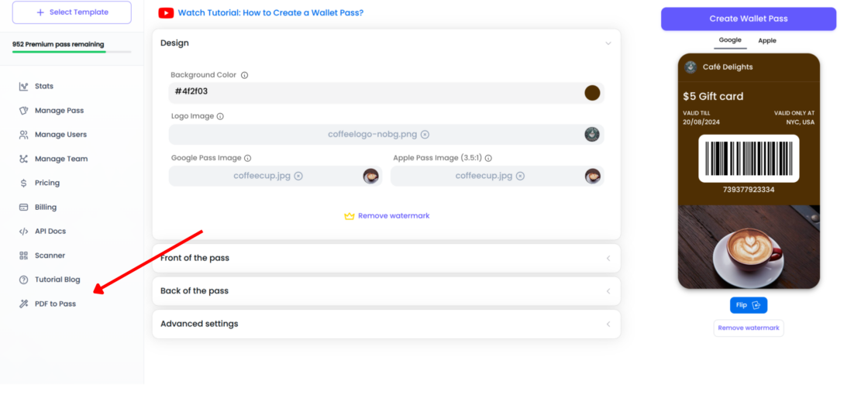Click the PDF to Pass icon
The height and width of the screenshot is (405, 868).
(x=24, y=304)
